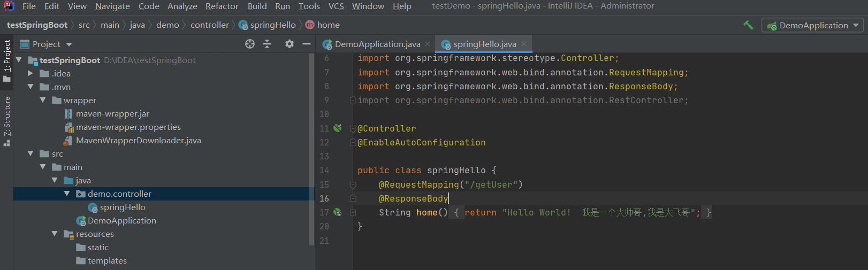Image resolution: width=868 pixels, height=270 pixels.
Task: Collapse the resources folder arrow
Action: [55, 234]
